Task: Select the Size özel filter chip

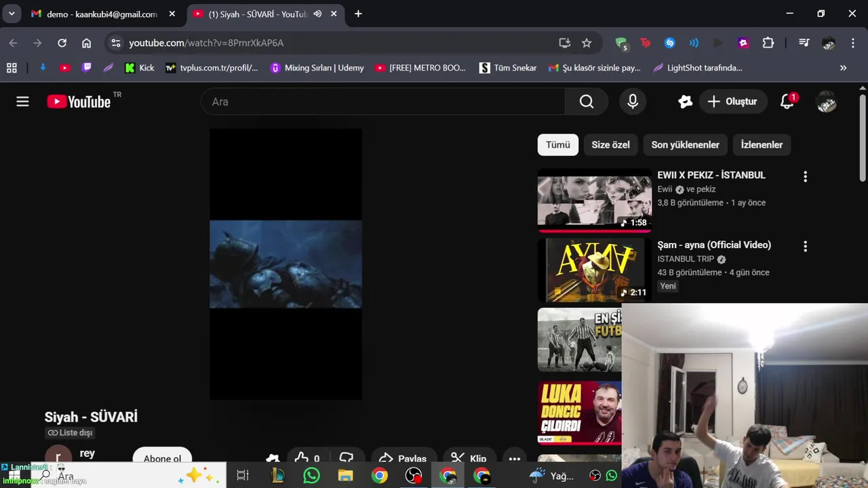Action: point(610,144)
